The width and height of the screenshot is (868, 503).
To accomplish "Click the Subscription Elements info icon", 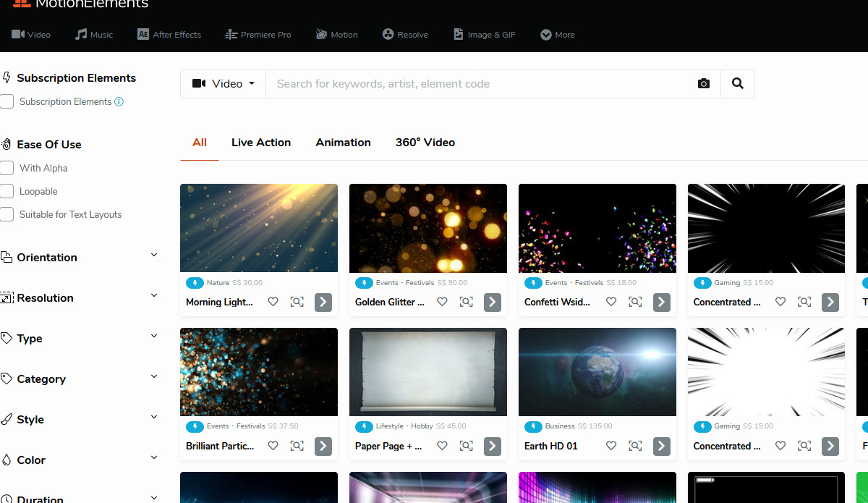I will click(x=119, y=102).
